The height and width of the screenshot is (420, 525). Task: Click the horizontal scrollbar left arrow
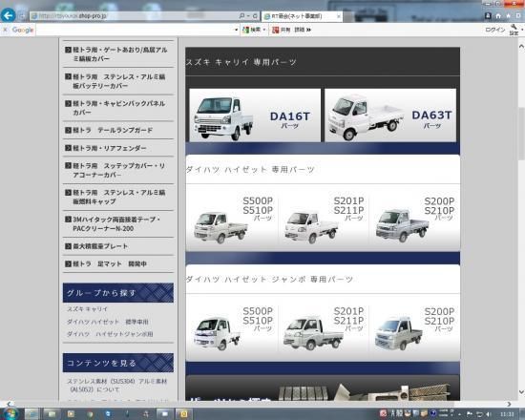point(10,404)
